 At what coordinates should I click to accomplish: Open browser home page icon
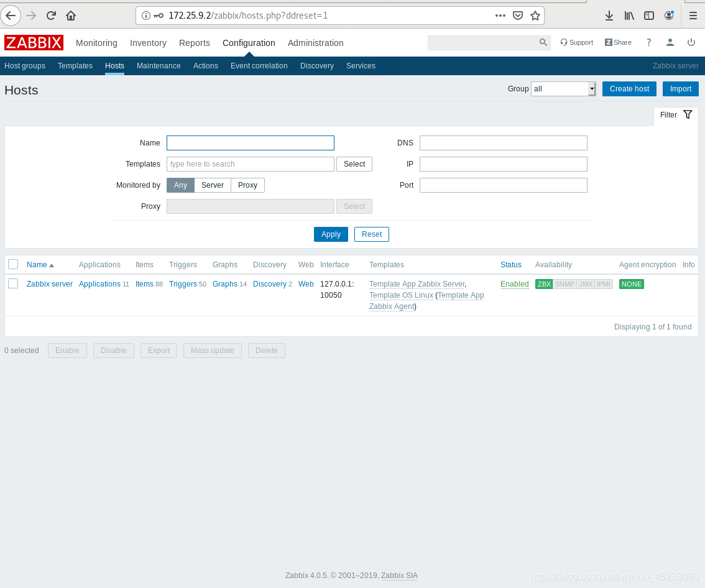pos(71,16)
